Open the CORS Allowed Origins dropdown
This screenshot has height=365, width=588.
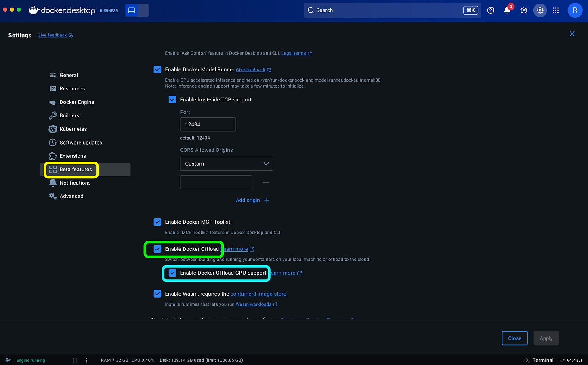tap(226, 164)
